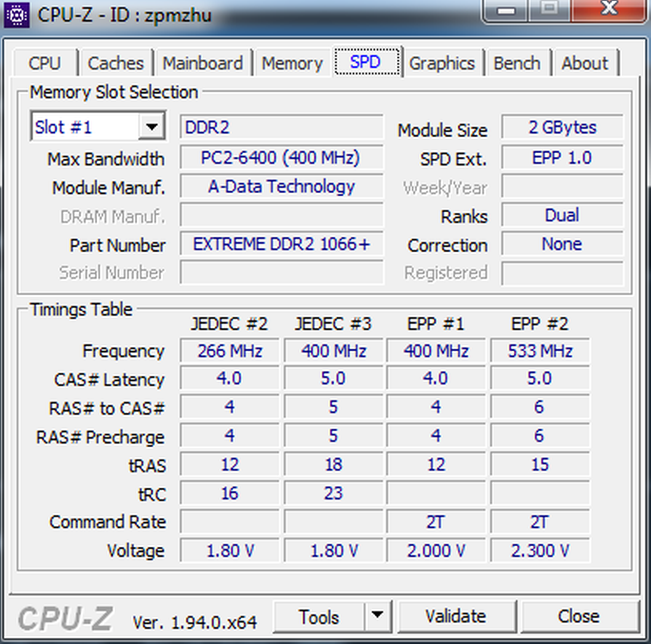Open the Graphics tab
Screen dimensions: 651x644
click(442, 63)
